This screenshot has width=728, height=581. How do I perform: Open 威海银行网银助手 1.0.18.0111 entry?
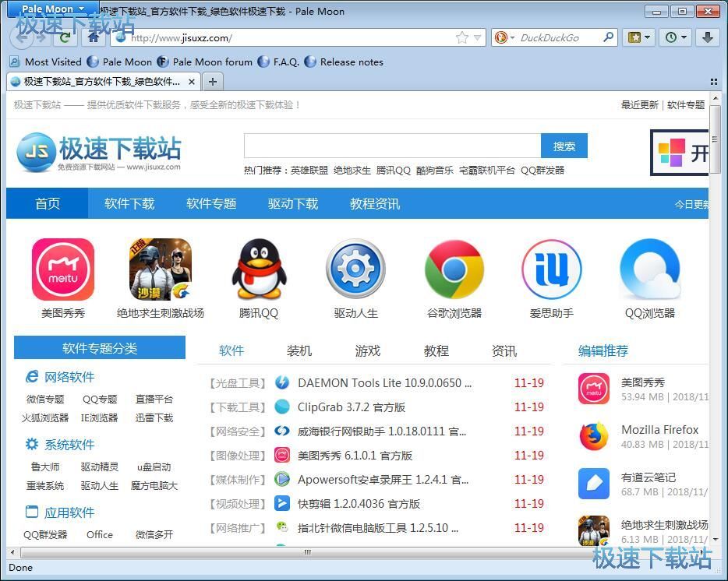pyautogui.click(x=382, y=431)
